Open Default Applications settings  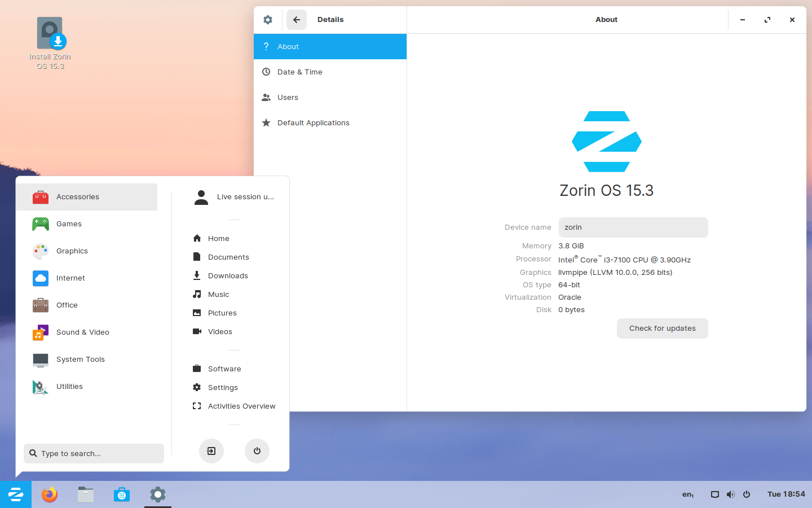point(330,122)
